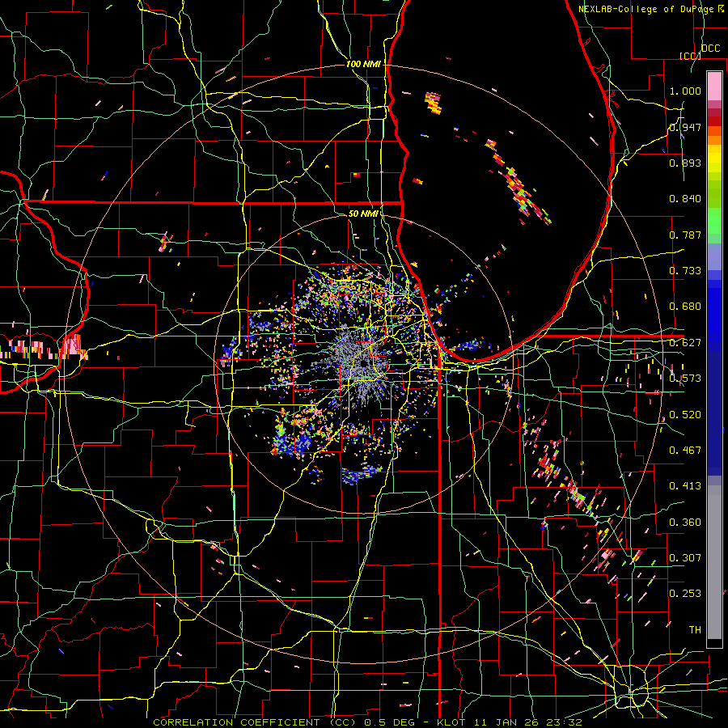The height and width of the screenshot is (728, 728).
Task: Click the 100 NMI range ring label
Action: coord(363,64)
